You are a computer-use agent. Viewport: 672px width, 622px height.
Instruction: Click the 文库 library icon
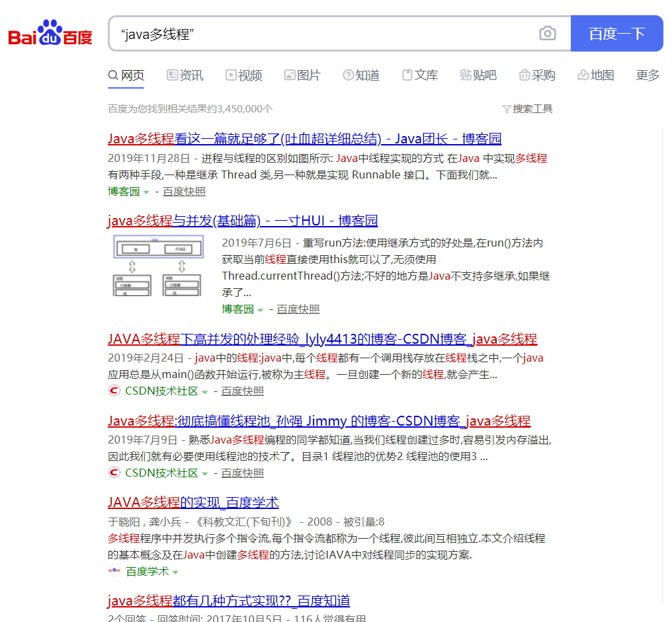click(407, 75)
